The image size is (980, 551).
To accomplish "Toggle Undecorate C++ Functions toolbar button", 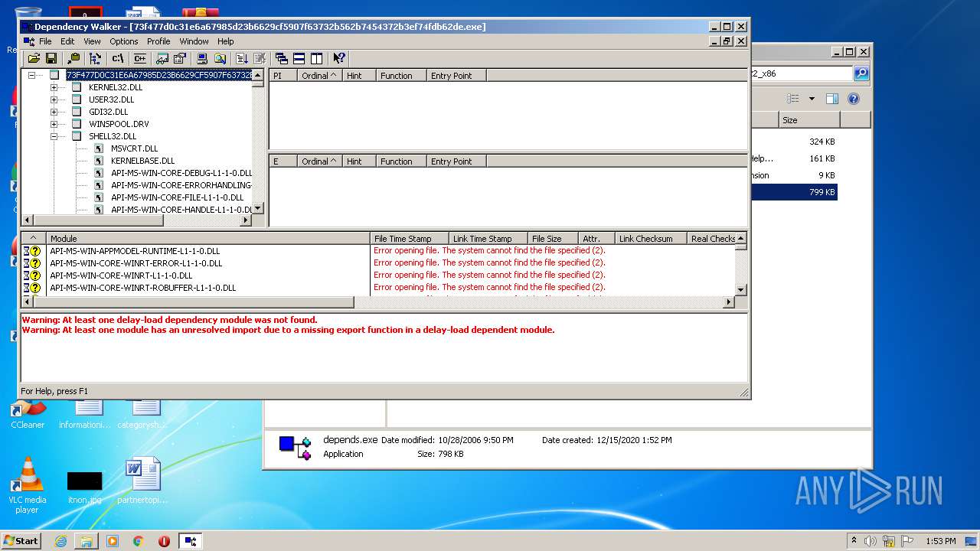I will (140, 58).
